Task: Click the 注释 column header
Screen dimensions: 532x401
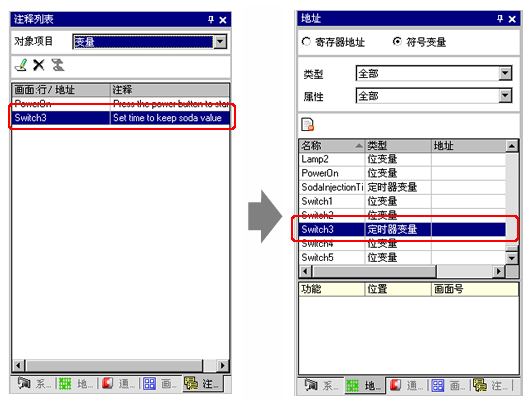Action: click(170, 90)
